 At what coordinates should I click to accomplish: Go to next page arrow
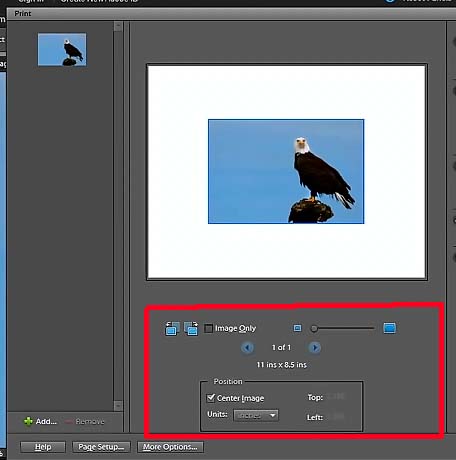[x=315, y=348]
